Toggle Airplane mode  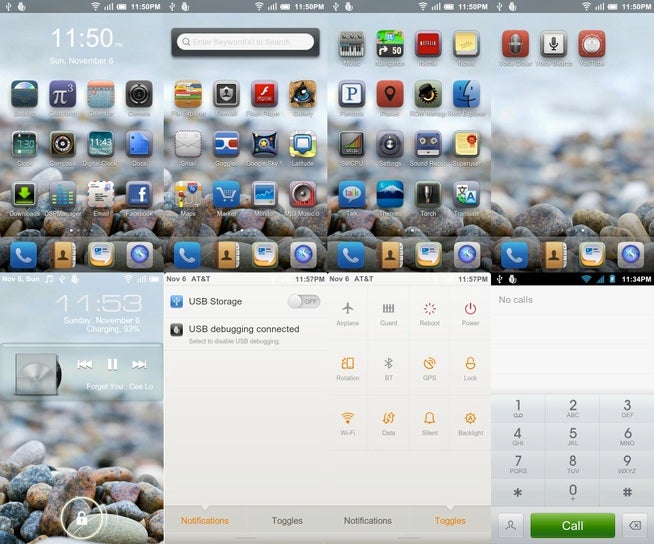[347, 314]
